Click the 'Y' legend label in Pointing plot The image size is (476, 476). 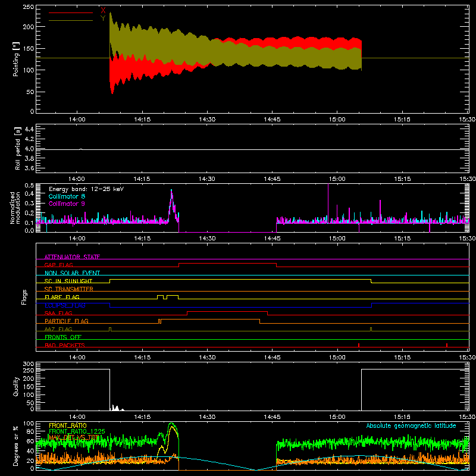click(x=103, y=18)
